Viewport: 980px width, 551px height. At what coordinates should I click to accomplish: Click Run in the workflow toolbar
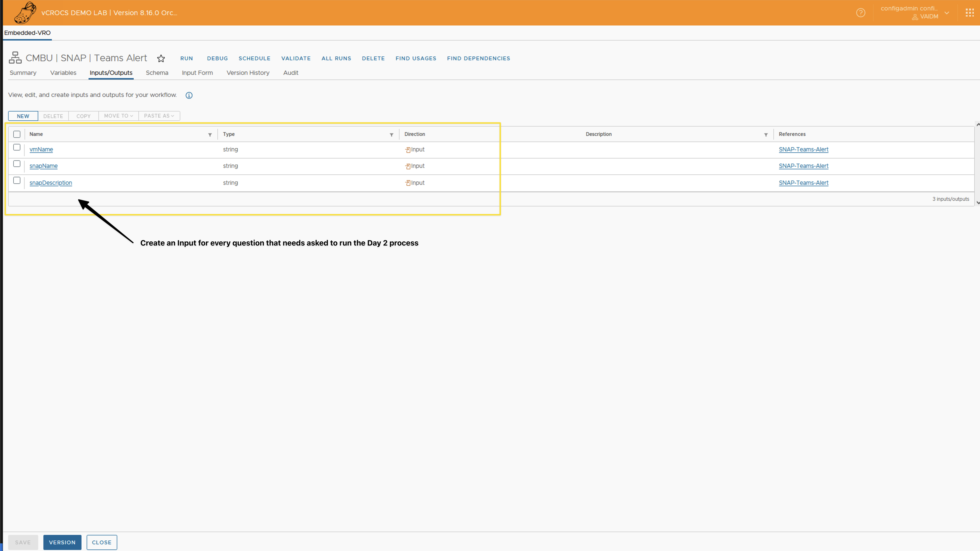pos(186,59)
